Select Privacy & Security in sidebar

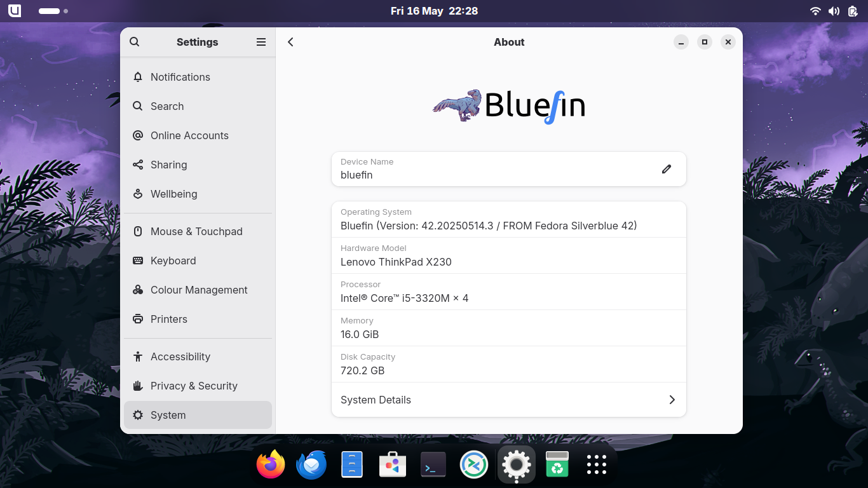(x=198, y=386)
